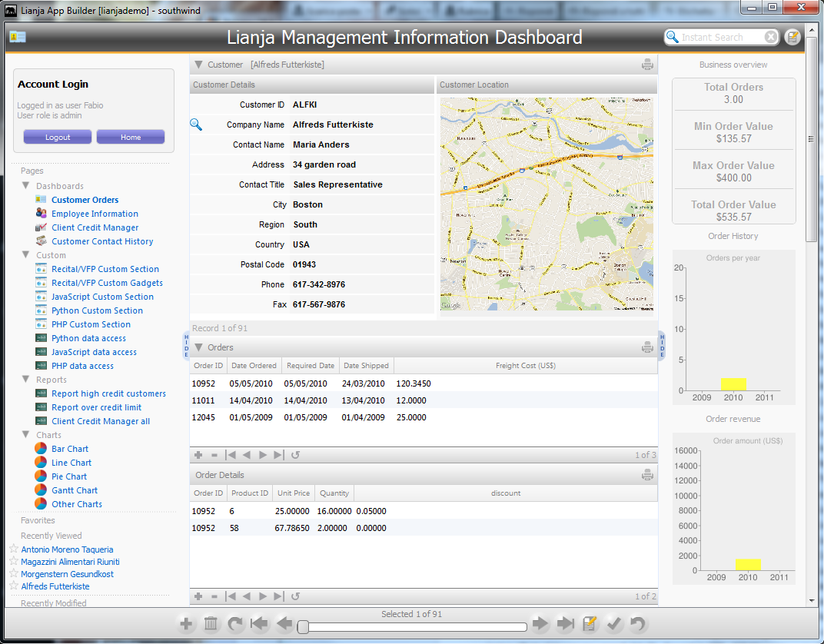Click the bottom toolbar delete trash icon

tap(211, 623)
